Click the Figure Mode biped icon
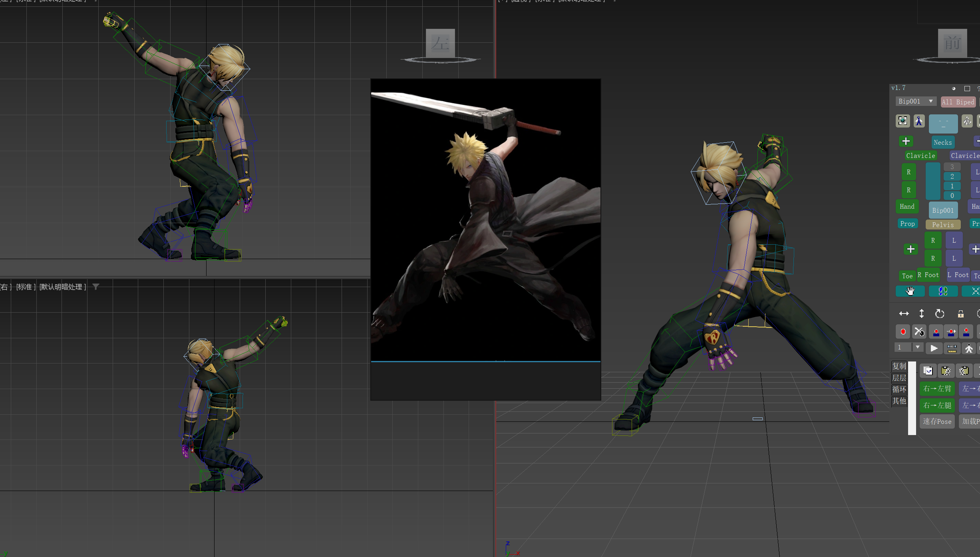The width and height of the screenshot is (980, 557). tap(919, 121)
